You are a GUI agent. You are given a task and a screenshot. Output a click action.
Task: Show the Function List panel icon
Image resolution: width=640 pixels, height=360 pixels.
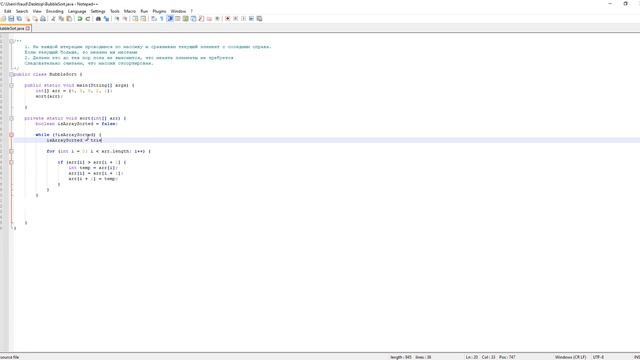[x=201, y=19]
